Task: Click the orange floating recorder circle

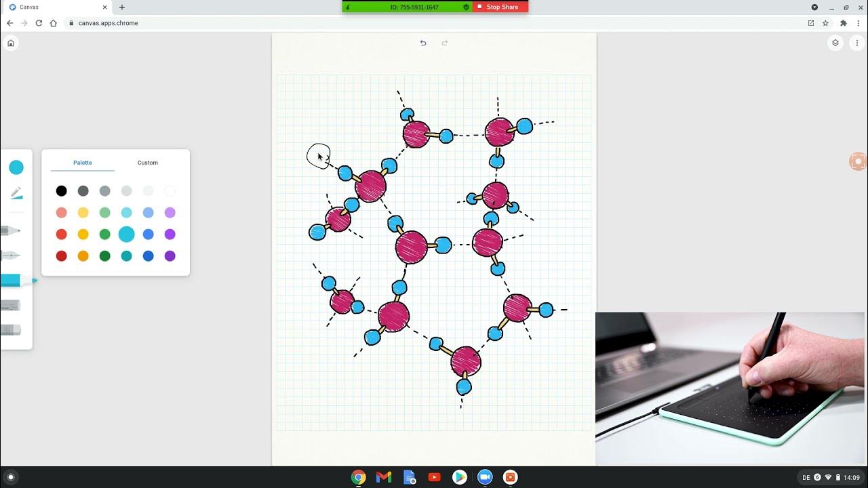Action: [x=859, y=161]
